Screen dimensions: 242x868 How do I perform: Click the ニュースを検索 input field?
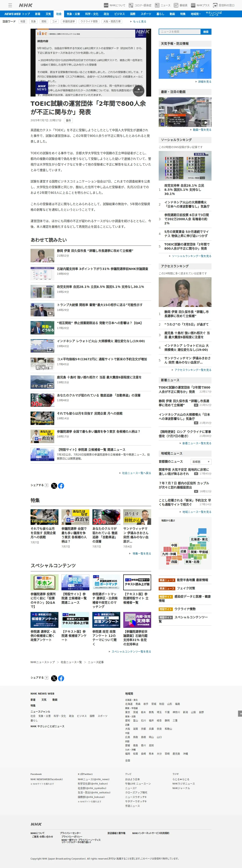pos(180,32)
